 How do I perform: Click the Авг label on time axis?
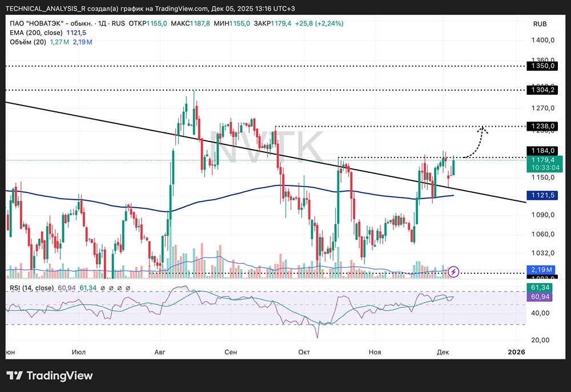click(160, 352)
